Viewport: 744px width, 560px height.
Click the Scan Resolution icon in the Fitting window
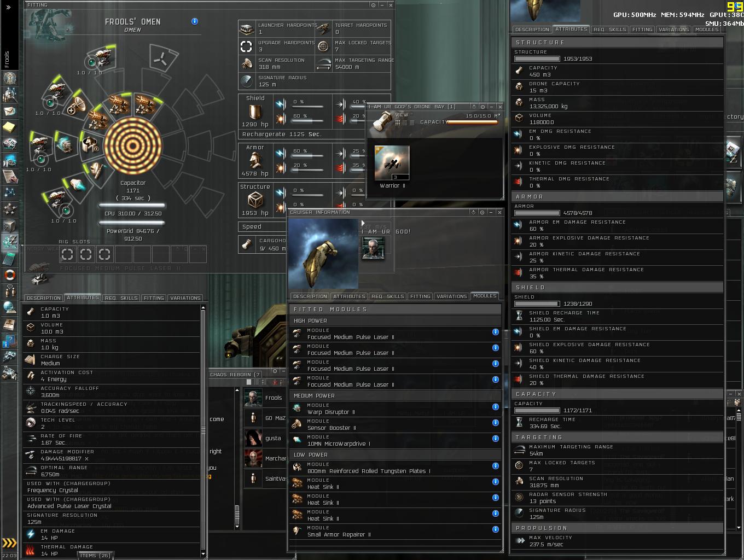tap(247, 64)
